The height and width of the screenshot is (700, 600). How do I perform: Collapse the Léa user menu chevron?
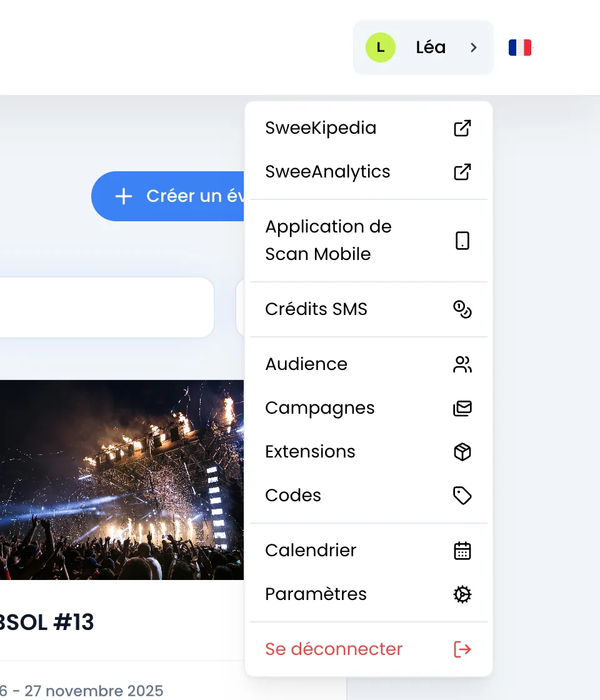pos(474,47)
